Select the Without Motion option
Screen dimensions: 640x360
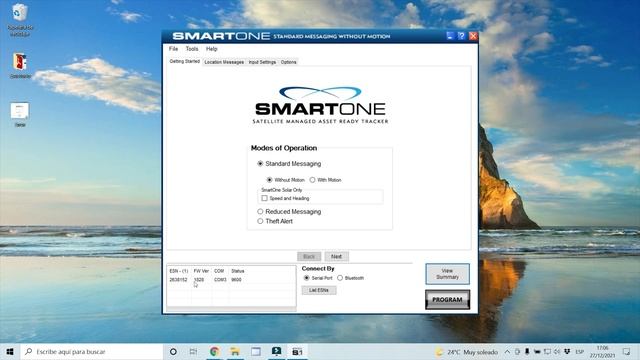click(x=285, y=180)
